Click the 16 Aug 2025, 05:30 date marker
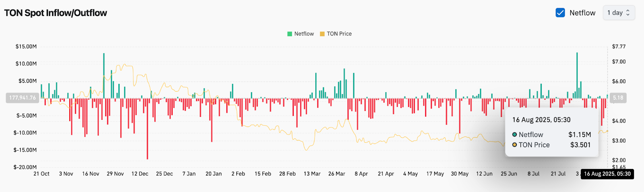 pos(607,174)
